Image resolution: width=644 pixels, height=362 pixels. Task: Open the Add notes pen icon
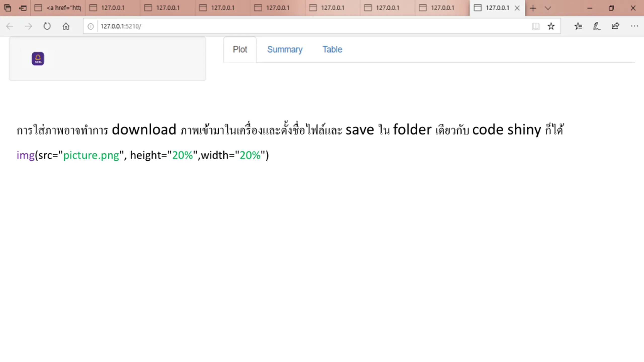(x=597, y=26)
